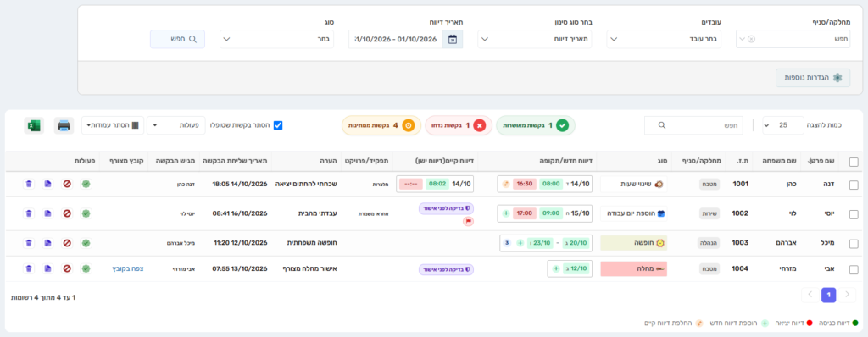Open the צפה בקובץ attachment link
868x337 pixels.
[x=129, y=268]
